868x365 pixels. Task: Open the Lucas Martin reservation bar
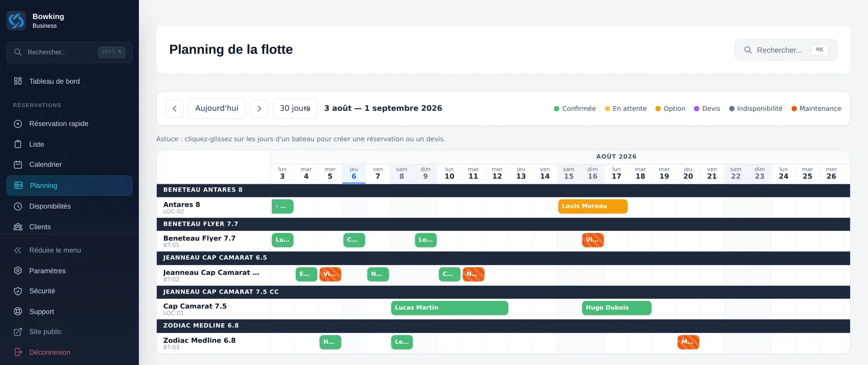[x=450, y=308]
